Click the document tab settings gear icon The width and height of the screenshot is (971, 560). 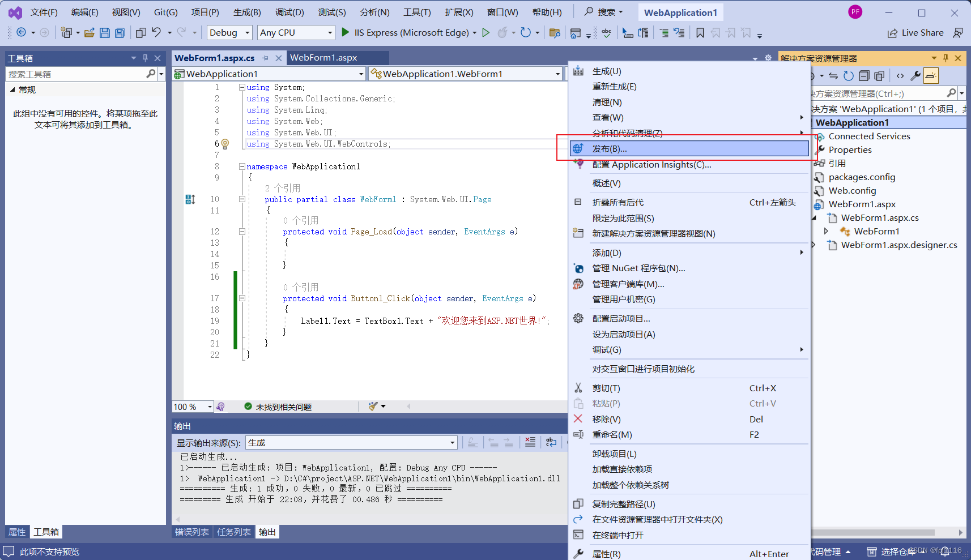coord(768,58)
